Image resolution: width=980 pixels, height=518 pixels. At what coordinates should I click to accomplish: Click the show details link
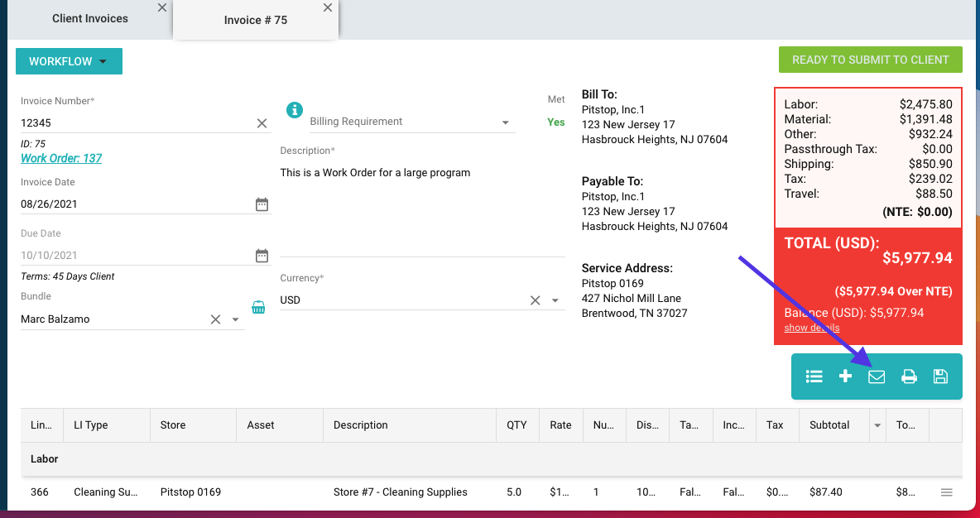pos(811,328)
